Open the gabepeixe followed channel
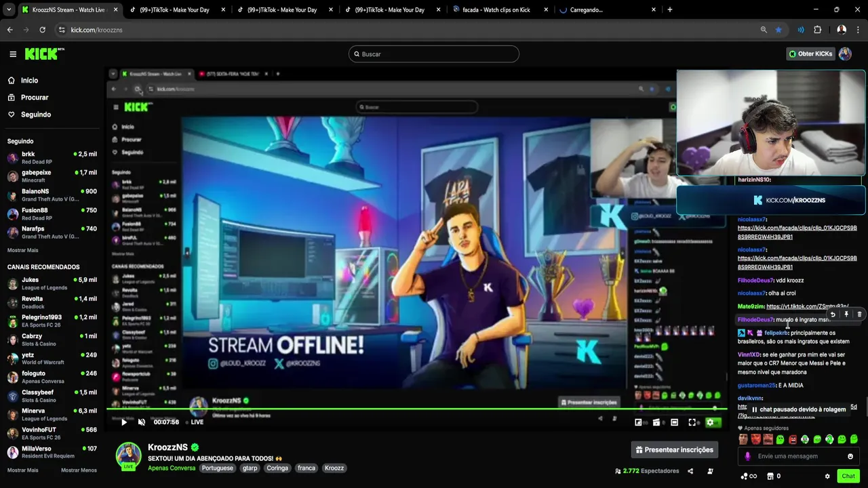Viewport: 868px width, 488px height. [52, 176]
